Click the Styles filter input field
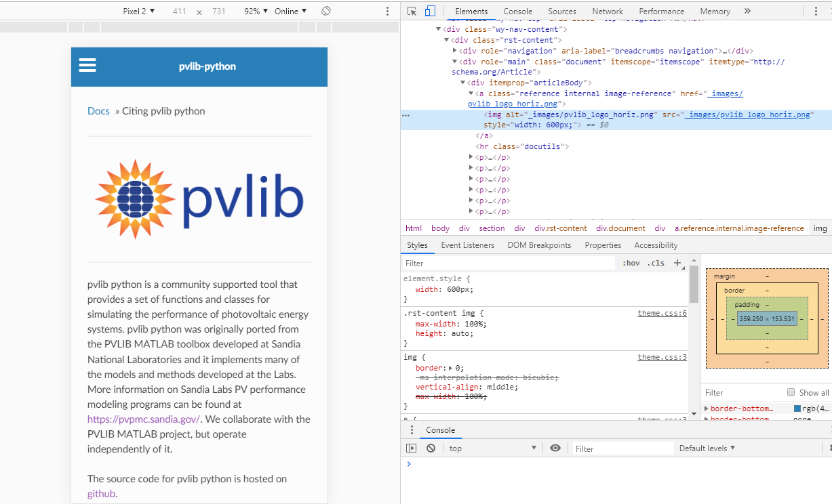This screenshot has width=832, height=504. (x=509, y=263)
